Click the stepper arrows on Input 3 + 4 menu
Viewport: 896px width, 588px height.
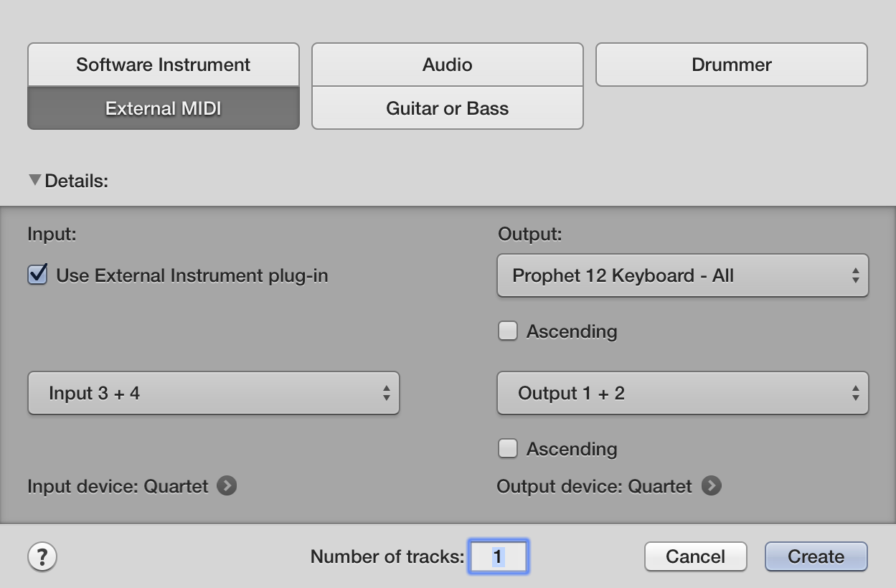386,393
